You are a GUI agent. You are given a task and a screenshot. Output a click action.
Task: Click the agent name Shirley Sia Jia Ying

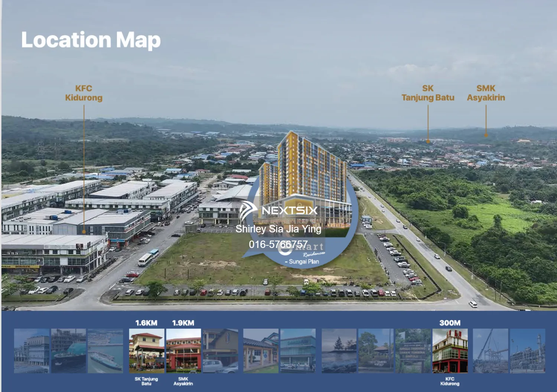278,229
